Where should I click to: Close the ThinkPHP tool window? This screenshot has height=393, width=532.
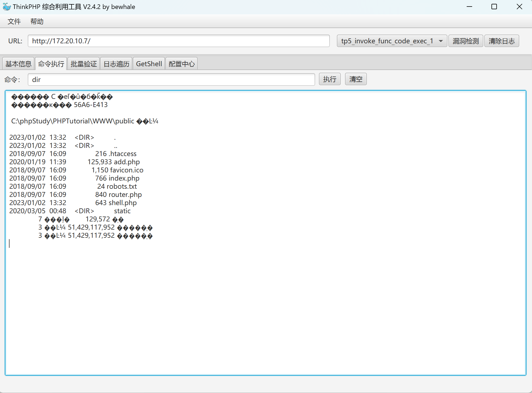click(x=519, y=7)
